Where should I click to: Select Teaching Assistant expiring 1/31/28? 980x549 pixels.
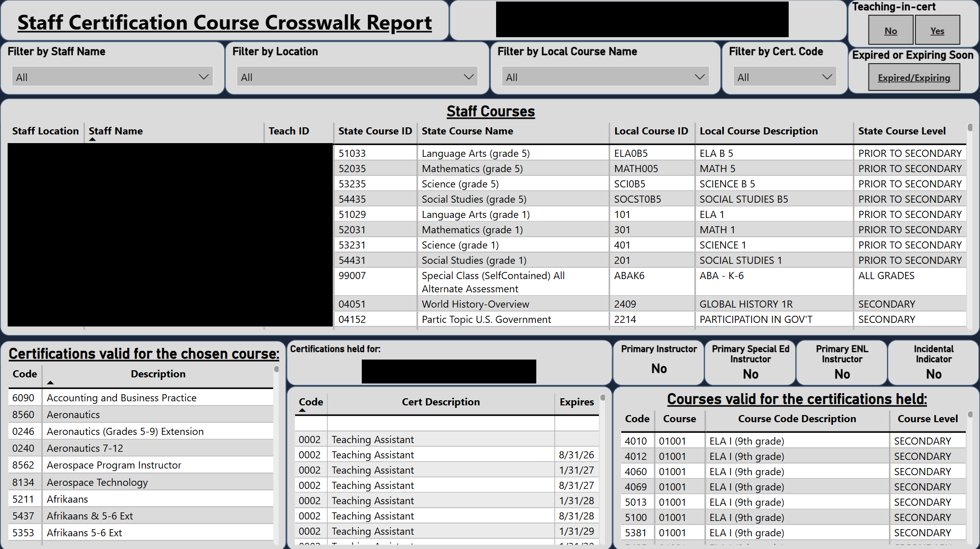447,501
